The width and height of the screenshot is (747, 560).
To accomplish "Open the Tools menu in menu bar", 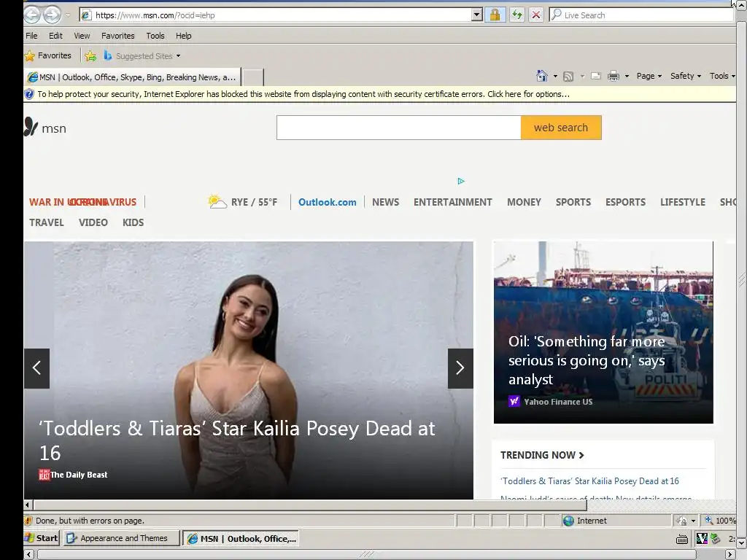I will (x=155, y=36).
